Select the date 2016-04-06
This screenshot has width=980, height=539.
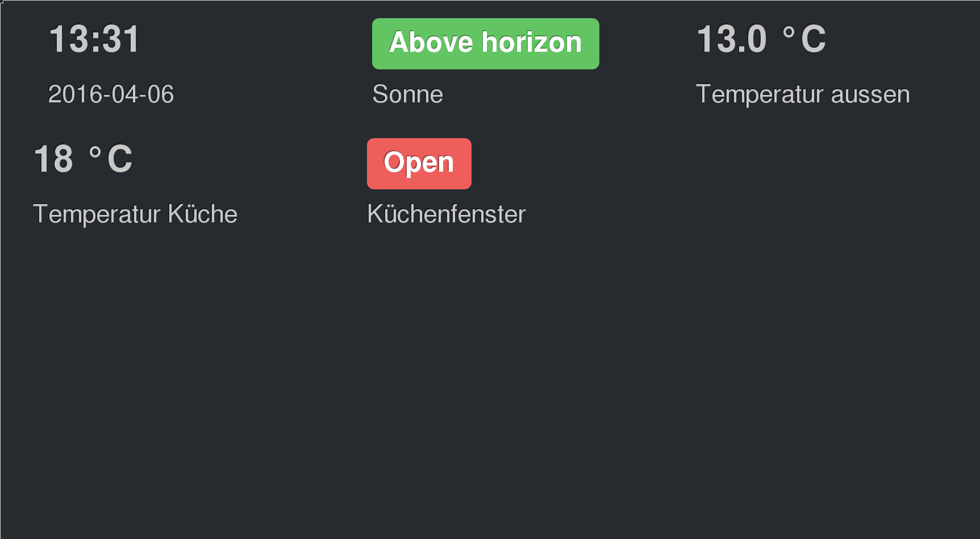[111, 94]
